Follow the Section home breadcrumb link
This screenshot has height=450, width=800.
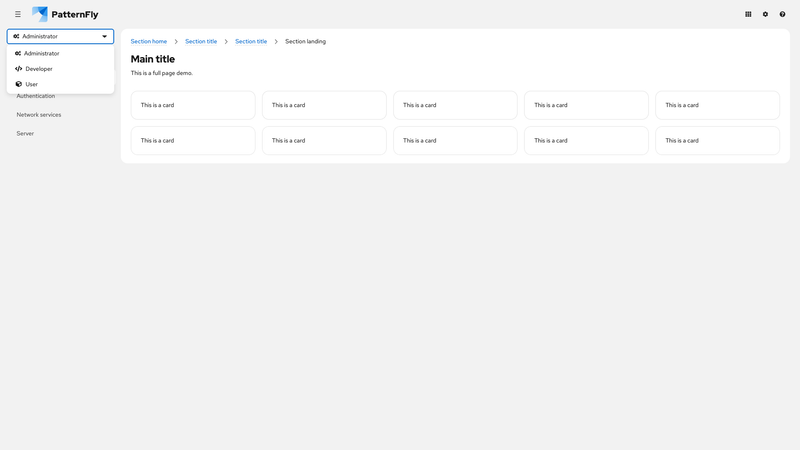148,41
